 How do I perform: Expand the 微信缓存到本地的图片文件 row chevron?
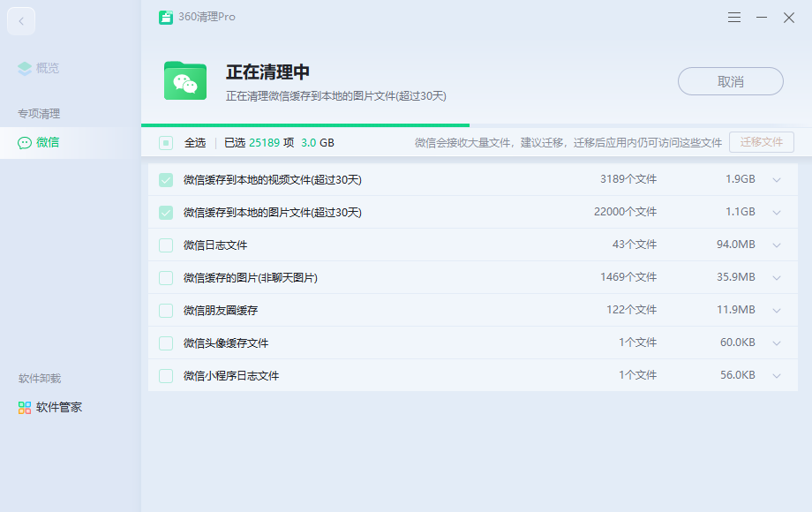pos(777,213)
